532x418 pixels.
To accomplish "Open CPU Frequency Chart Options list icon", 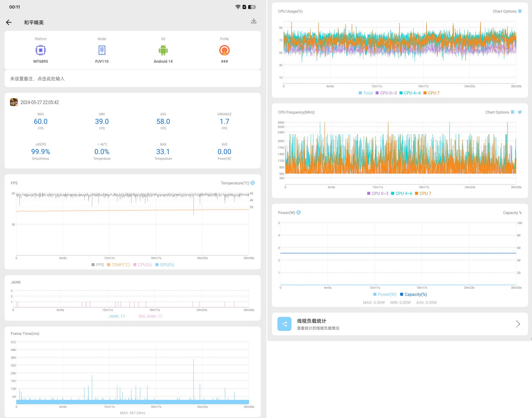I will click(x=512, y=112).
